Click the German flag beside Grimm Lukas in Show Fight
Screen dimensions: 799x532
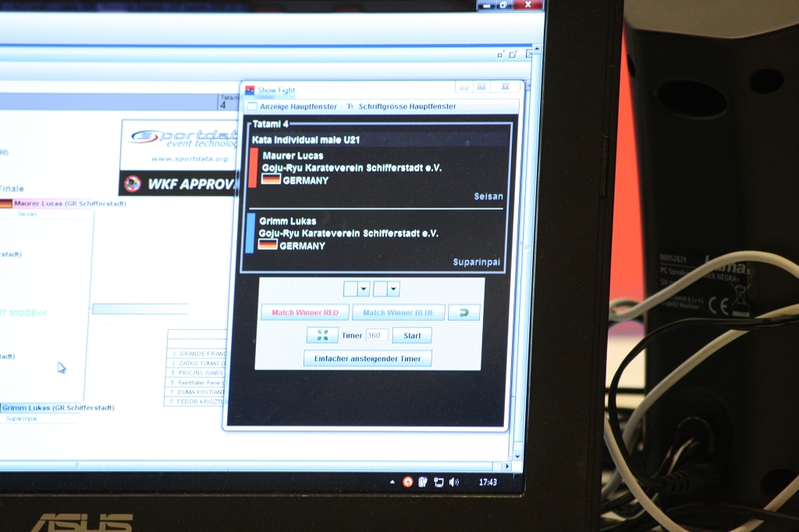click(268, 245)
